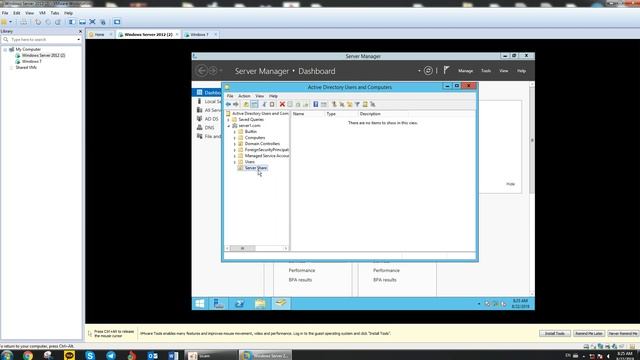
Task: Expand the Computers folder node
Action: pyautogui.click(x=235, y=138)
